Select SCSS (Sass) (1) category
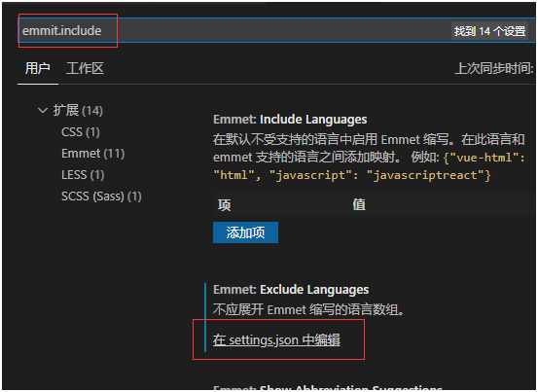538x392 pixels. 101,196
